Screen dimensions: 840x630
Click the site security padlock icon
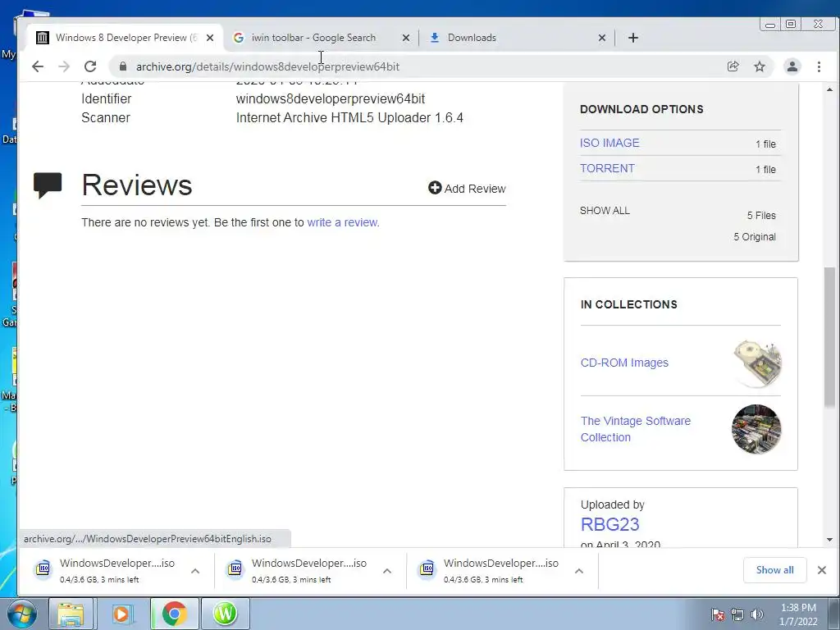click(x=123, y=66)
